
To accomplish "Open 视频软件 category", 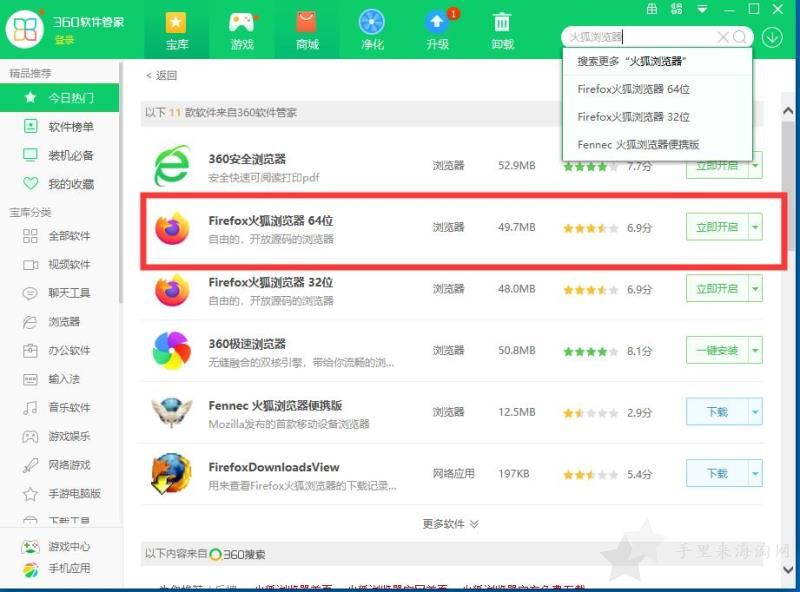I will (x=59, y=264).
